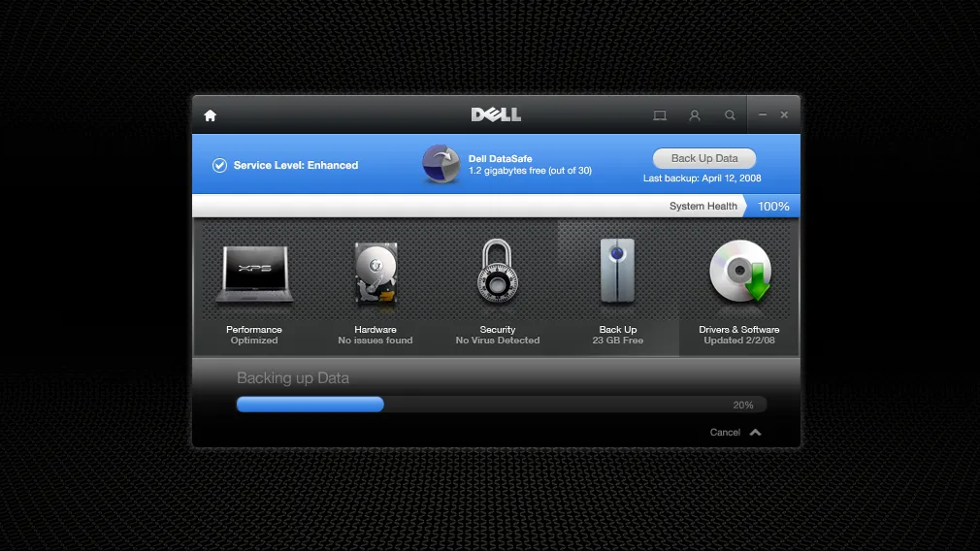Click 'Last backup: April 12, 2008' text
Screen dimensions: 980x551
(702, 178)
